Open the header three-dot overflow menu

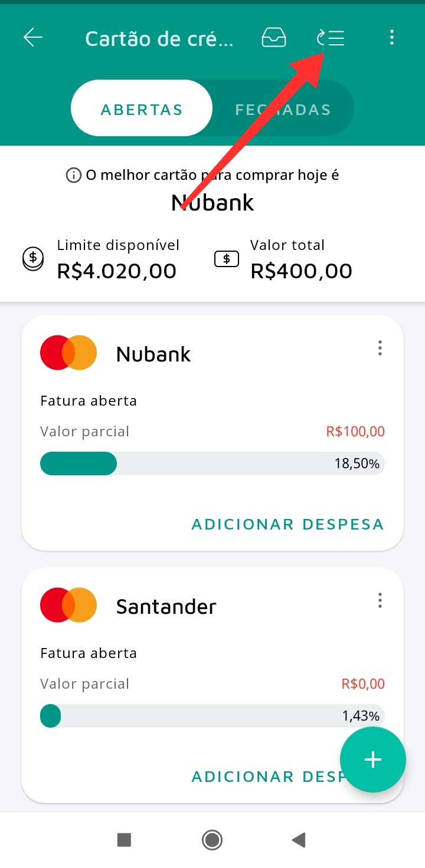click(392, 38)
